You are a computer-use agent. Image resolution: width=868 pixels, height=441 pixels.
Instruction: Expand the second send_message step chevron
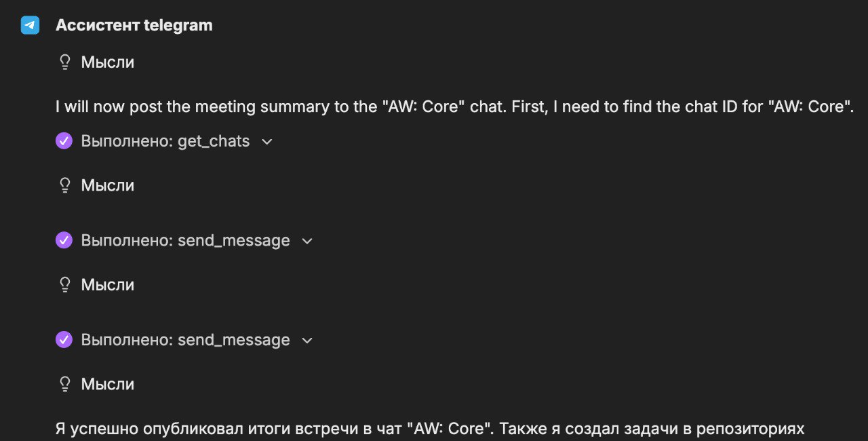click(307, 341)
